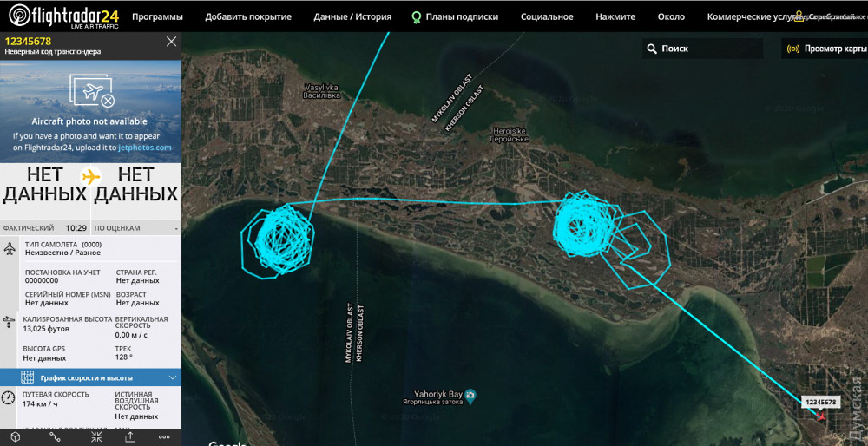
Task: Click the 12345678 aircraft label on map
Action: pos(820,402)
